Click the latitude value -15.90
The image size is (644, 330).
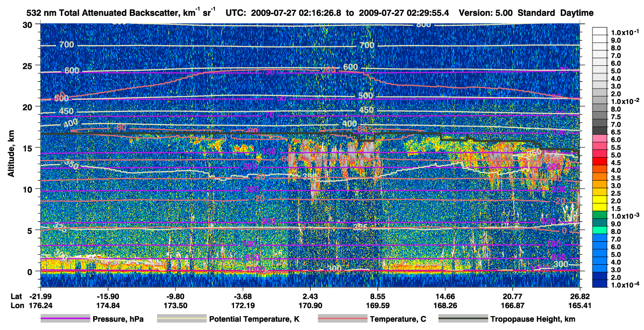(x=108, y=295)
